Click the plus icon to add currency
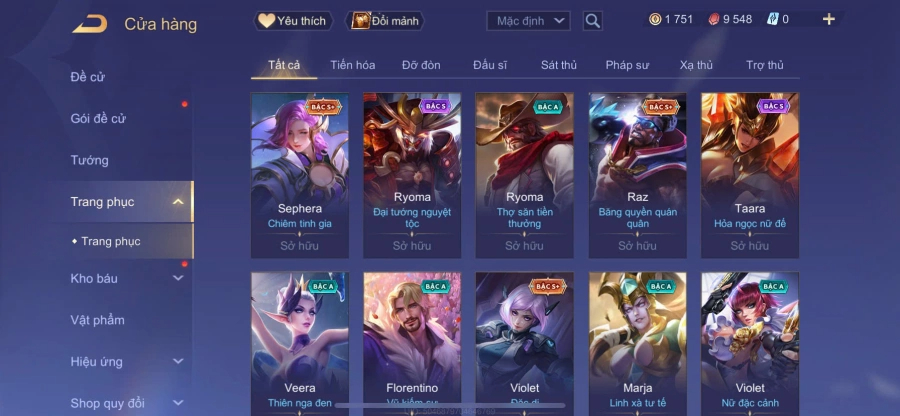 (828, 20)
